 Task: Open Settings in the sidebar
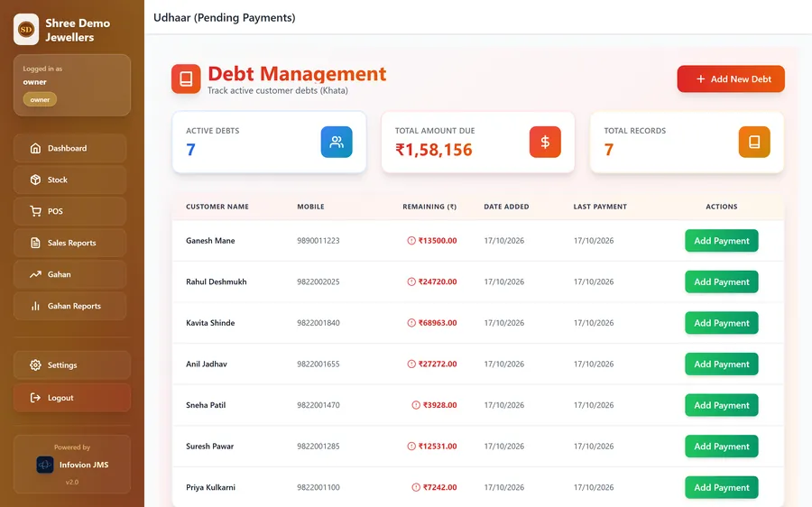click(72, 365)
